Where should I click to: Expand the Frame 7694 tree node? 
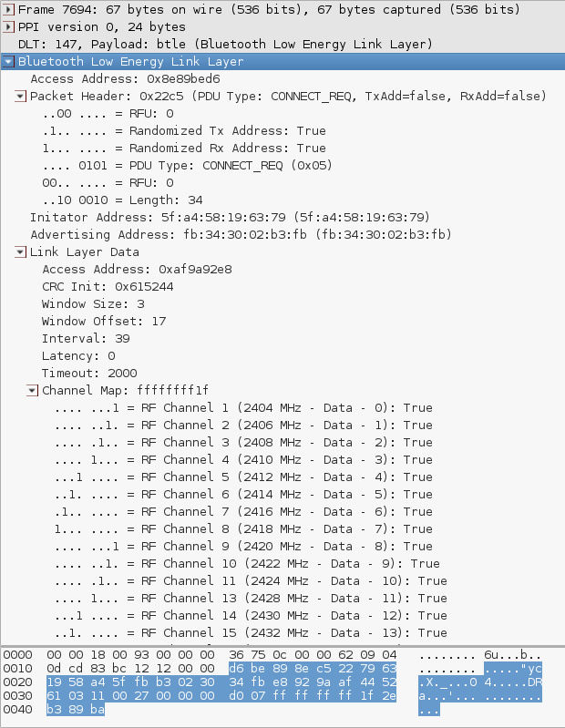[8, 9]
